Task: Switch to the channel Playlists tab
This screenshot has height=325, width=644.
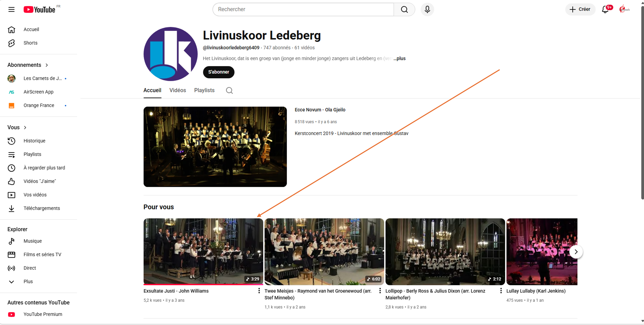Action: (x=204, y=90)
